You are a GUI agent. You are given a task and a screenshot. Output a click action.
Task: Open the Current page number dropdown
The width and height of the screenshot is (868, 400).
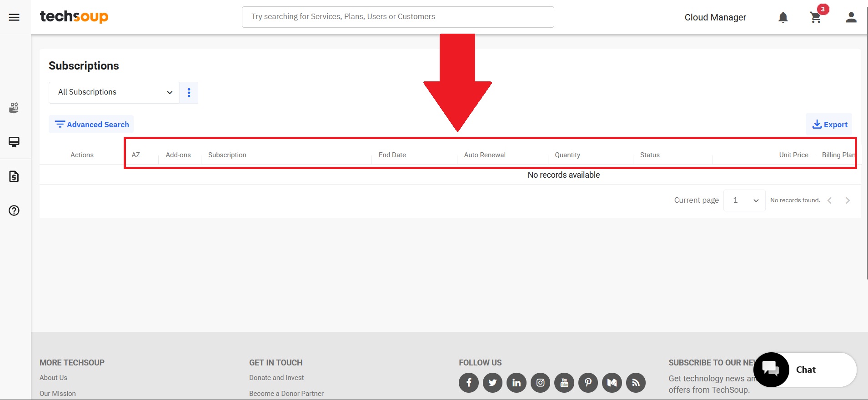(x=744, y=200)
